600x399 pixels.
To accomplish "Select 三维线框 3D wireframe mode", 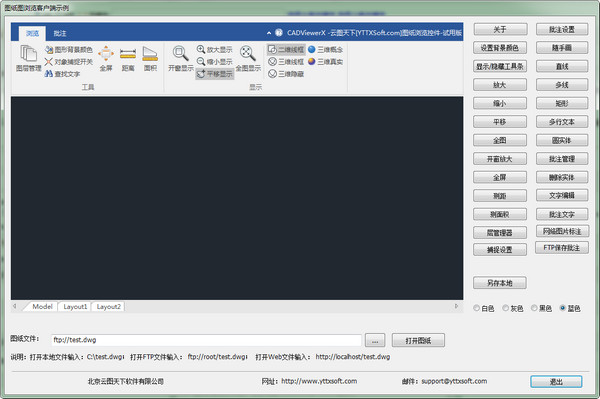I will click(x=286, y=62).
